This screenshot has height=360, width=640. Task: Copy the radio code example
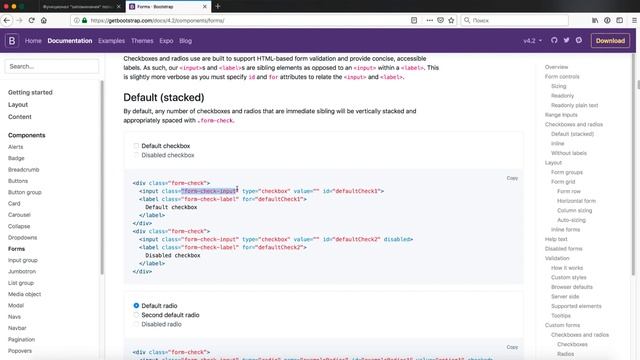512,347
